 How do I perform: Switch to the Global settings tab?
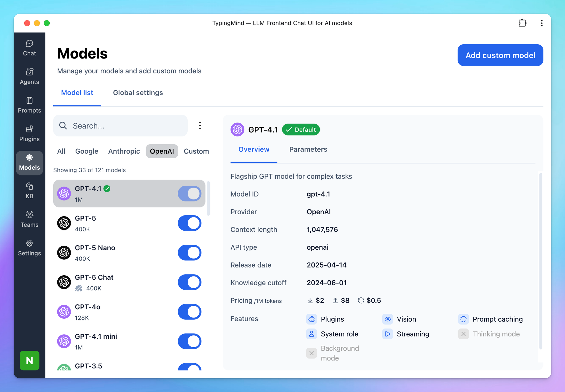138,93
